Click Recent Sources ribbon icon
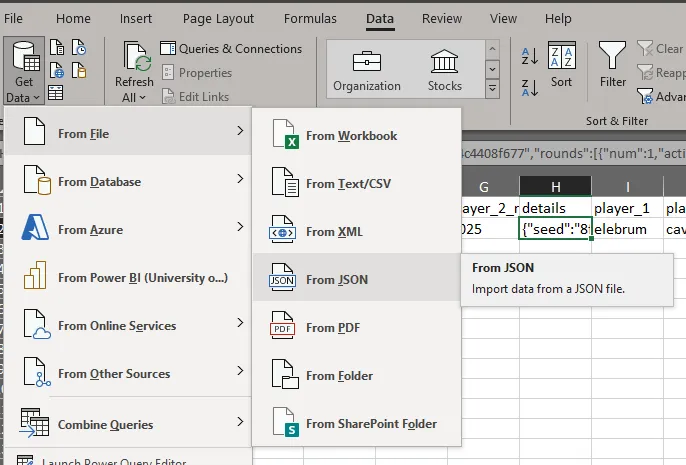This screenshot has height=465, width=686. click(79, 47)
